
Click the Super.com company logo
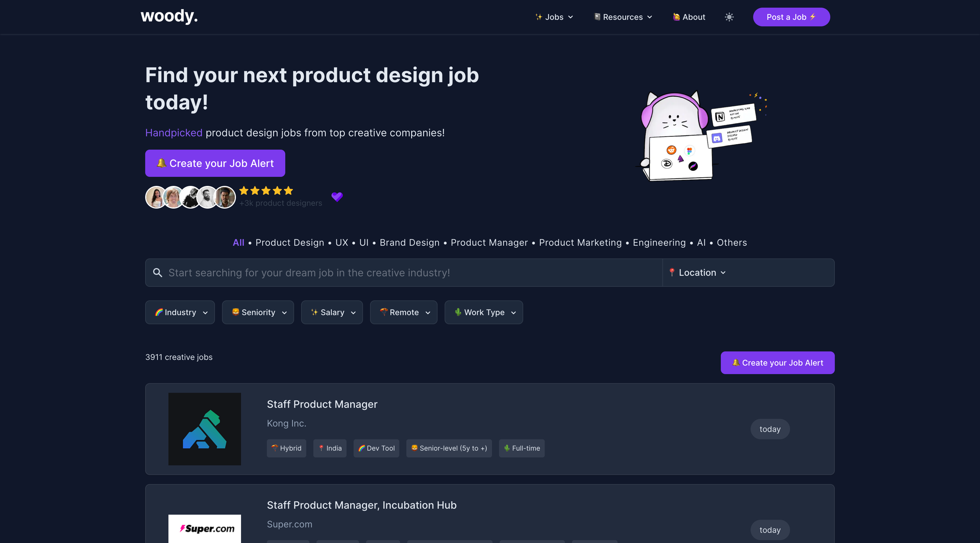(205, 529)
